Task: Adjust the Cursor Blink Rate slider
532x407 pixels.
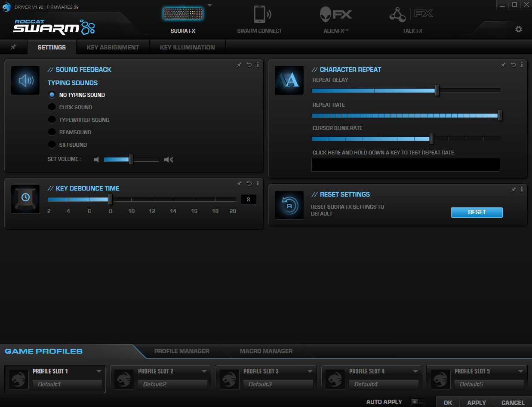Action: pos(406,139)
